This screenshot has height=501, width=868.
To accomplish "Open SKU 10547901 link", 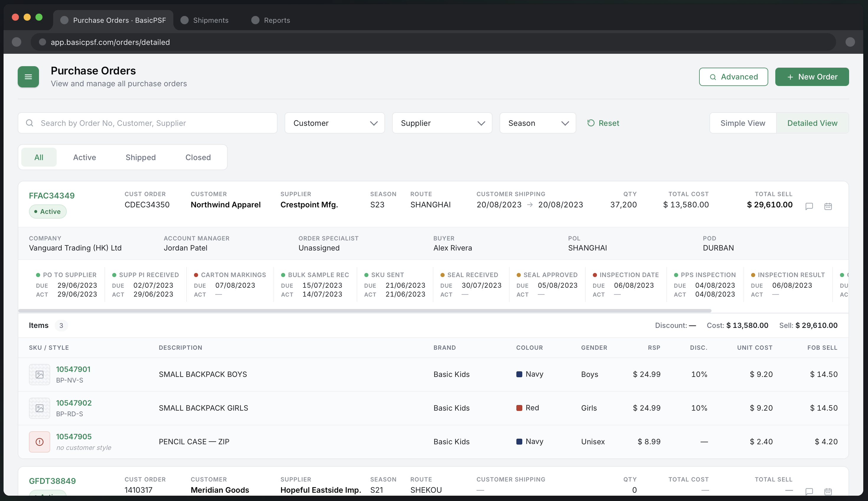I will [x=73, y=369].
